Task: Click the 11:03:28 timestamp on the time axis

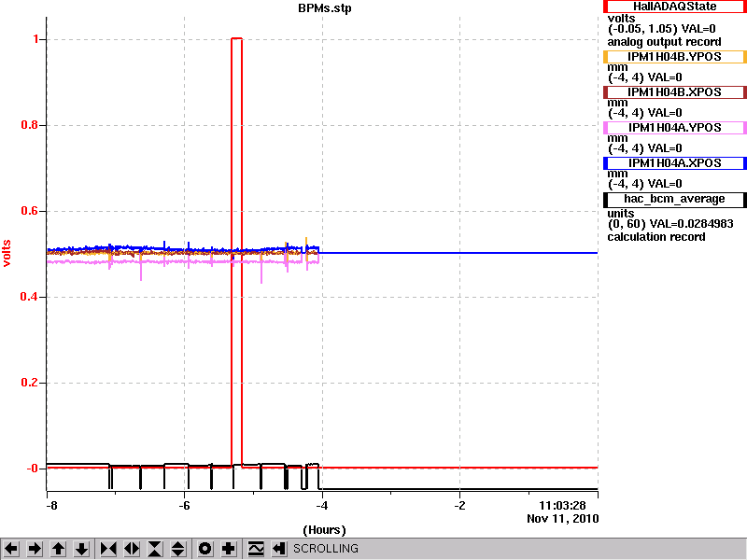Action: (x=562, y=506)
